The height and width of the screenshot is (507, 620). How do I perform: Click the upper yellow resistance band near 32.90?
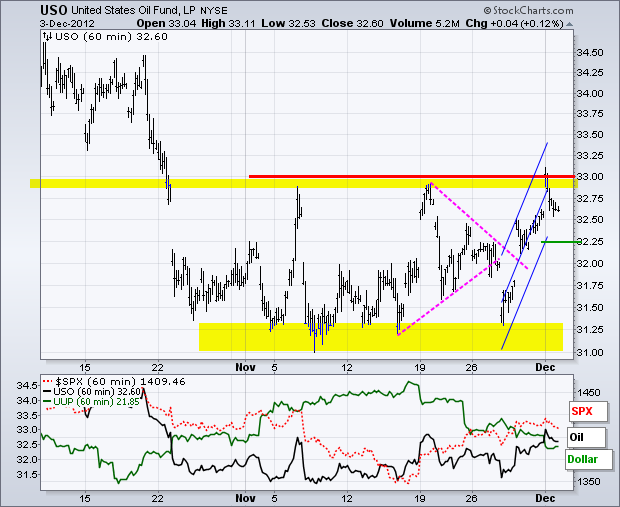[304, 184]
